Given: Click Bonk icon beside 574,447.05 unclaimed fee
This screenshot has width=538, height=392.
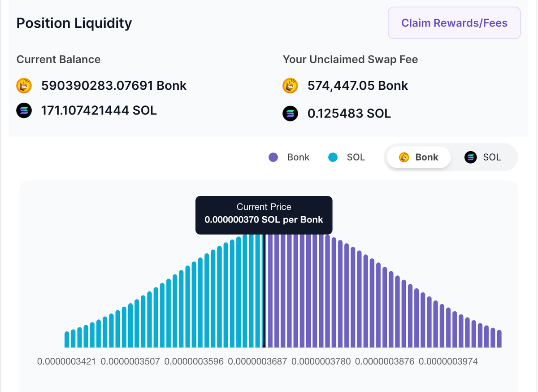Looking at the screenshot, I should (291, 85).
